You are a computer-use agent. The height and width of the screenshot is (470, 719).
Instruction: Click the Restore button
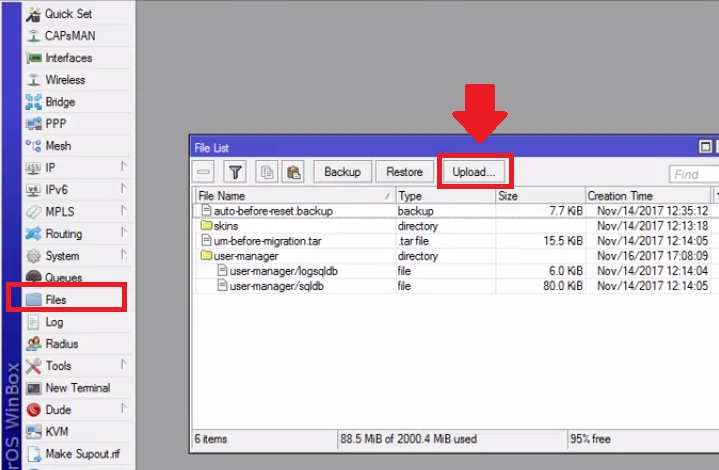(405, 172)
